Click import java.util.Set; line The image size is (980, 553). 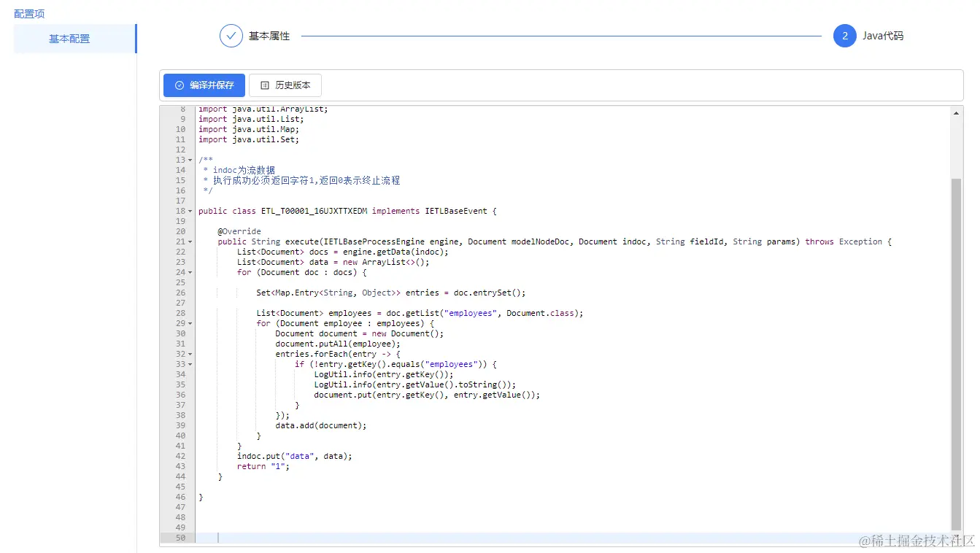(249, 139)
